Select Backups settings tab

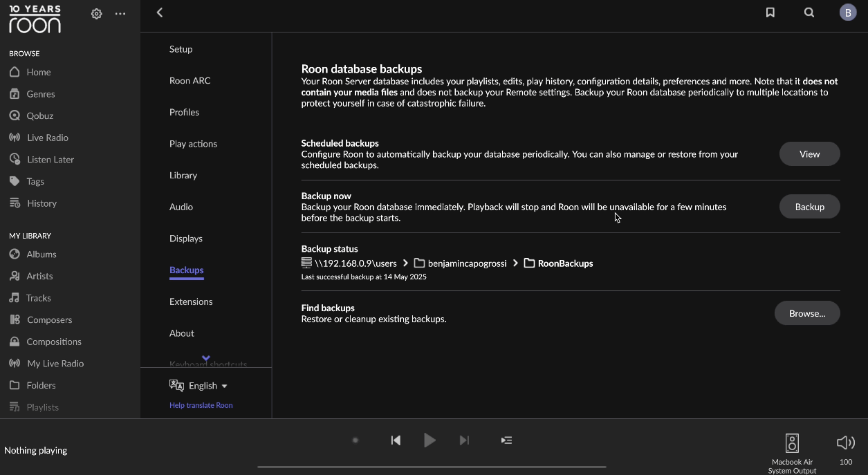[187, 270]
